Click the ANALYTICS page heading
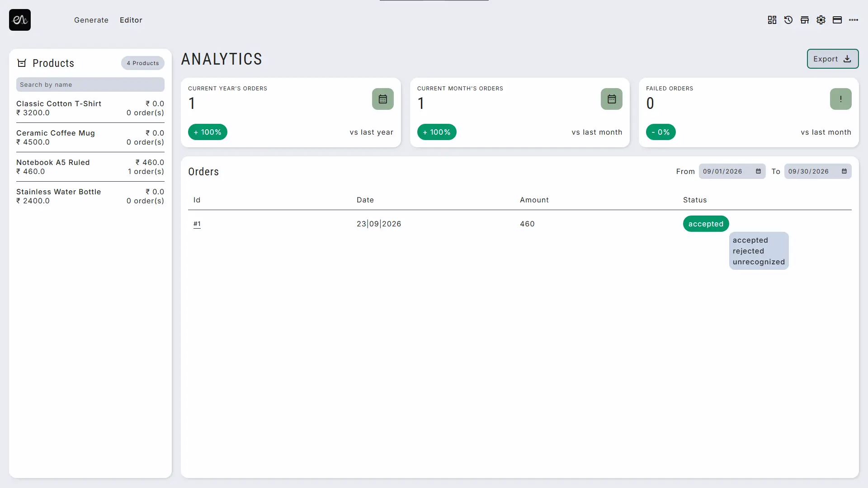The height and width of the screenshot is (488, 868). click(x=222, y=59)
